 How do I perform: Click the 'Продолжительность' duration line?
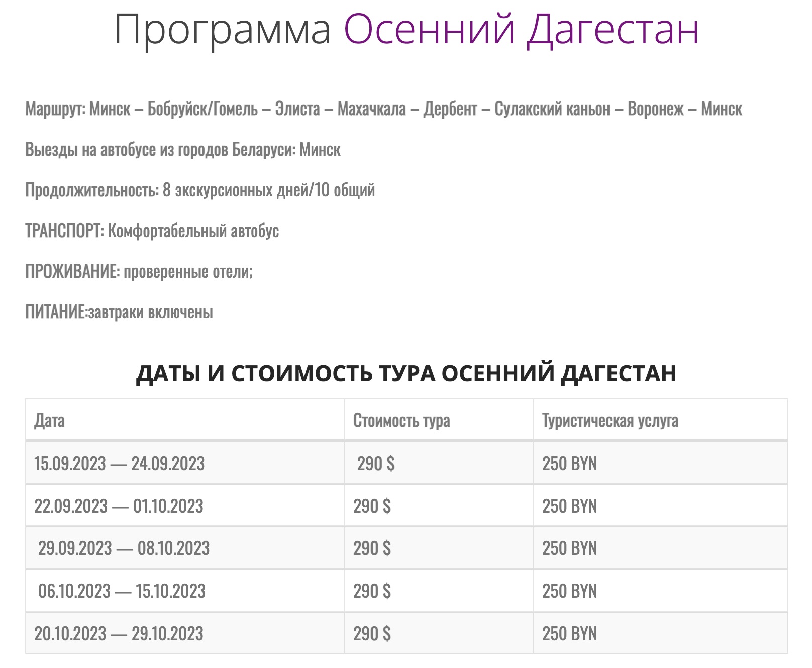pyautogui.click(x=200, y=190)
